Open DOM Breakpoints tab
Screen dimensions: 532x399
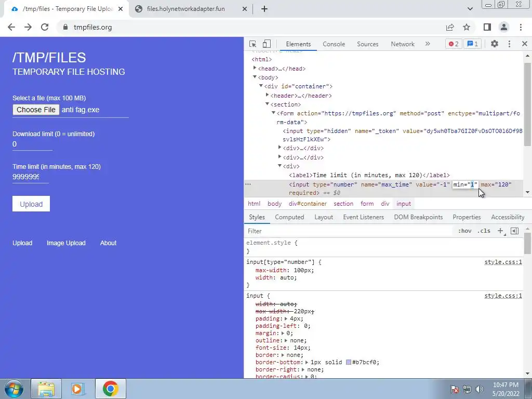(x=418, y=217)
